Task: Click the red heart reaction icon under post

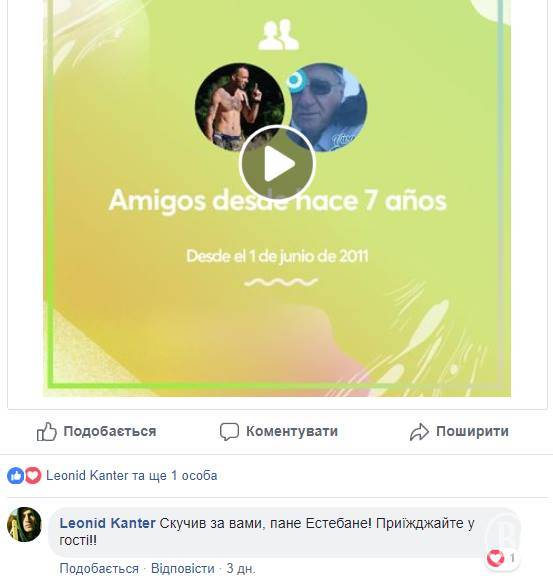Action: click(33, 476)
